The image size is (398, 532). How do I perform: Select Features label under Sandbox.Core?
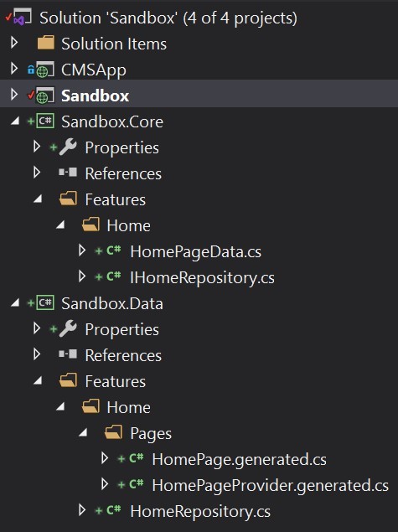click(115, 200)
